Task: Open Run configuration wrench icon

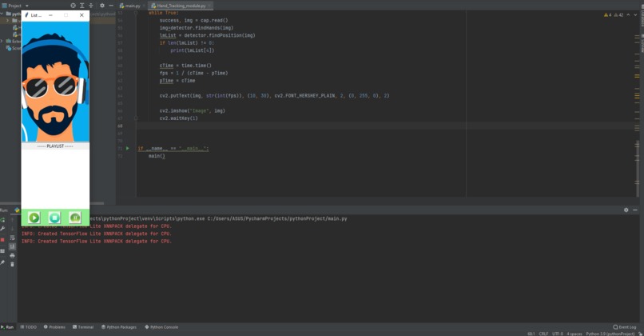Action: click(2, 229)
